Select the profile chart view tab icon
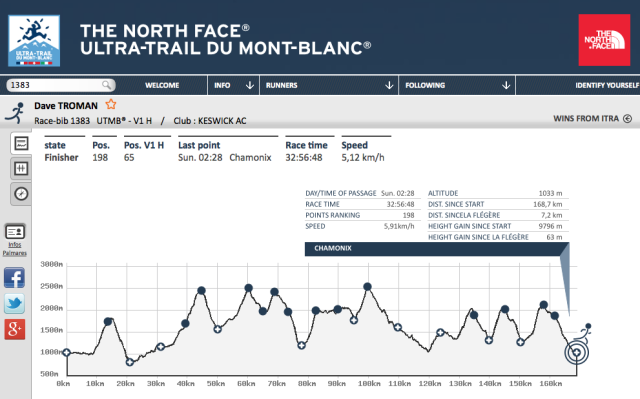This screenshot has height=399, width=640. click(x=21, y=143)
